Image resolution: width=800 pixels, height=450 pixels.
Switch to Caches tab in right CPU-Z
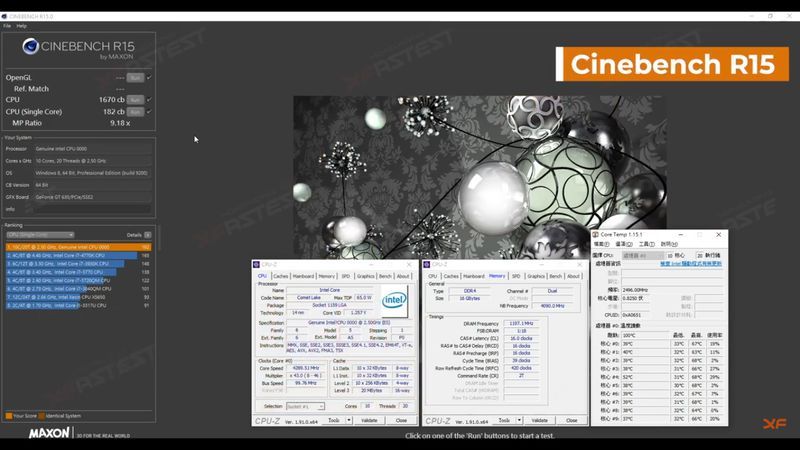point(451,276)
